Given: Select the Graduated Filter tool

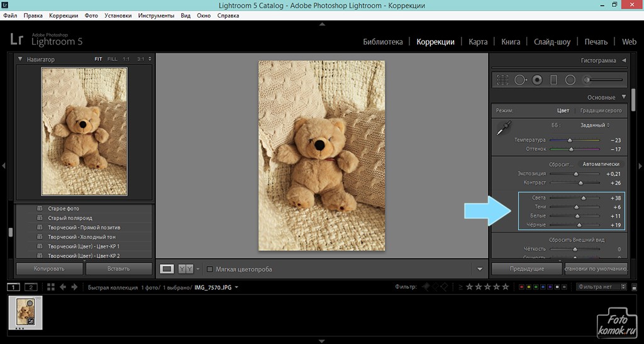Looking at the screenshot, I should click(x=553, y=80).
